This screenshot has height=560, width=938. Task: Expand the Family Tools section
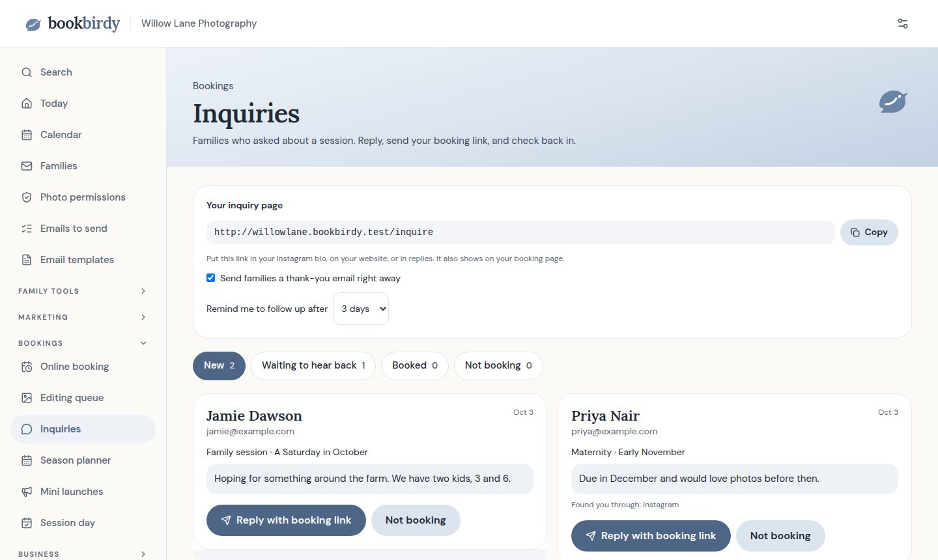[83, 291]
